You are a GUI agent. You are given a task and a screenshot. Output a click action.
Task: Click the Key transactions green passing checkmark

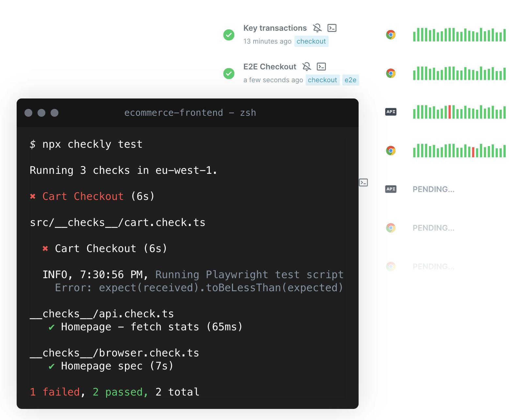[x=229, y=35]
